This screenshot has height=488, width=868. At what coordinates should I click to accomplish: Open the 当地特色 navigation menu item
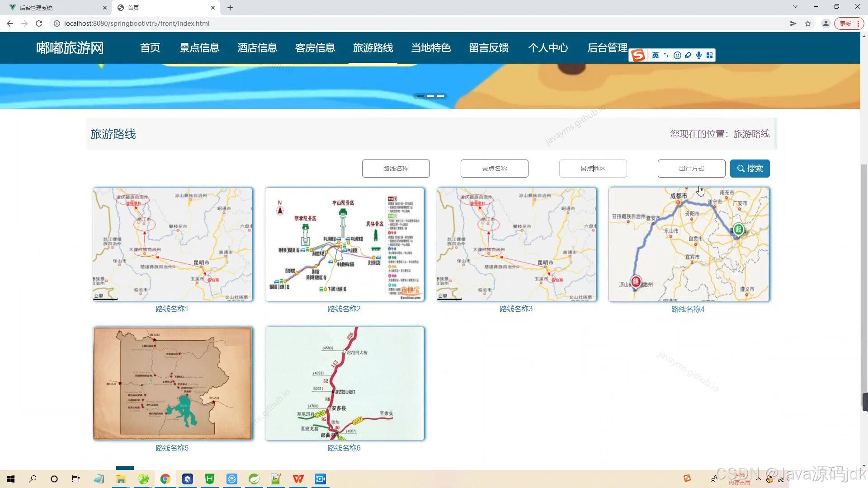(x=431, y=48)
